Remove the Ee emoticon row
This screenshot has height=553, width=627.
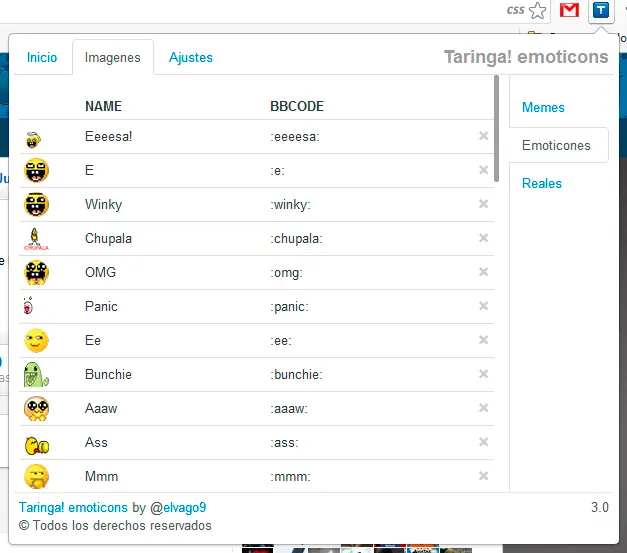[x=483, y=340]
